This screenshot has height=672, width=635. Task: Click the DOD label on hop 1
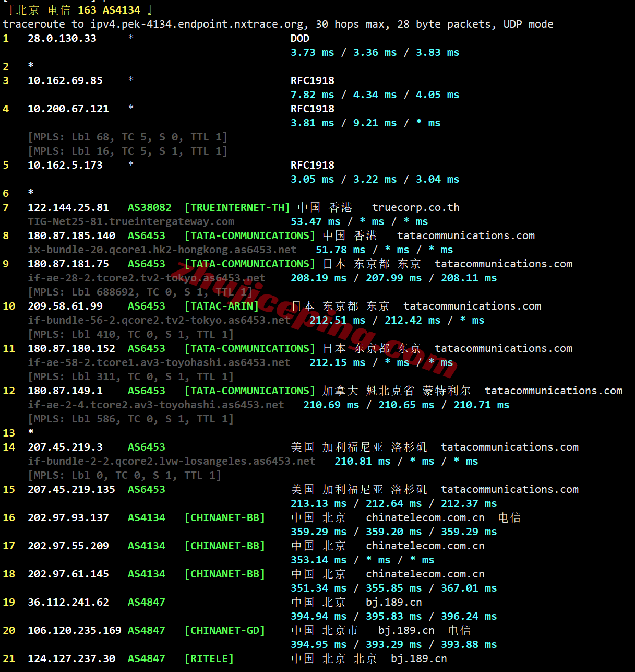[300, 38]
